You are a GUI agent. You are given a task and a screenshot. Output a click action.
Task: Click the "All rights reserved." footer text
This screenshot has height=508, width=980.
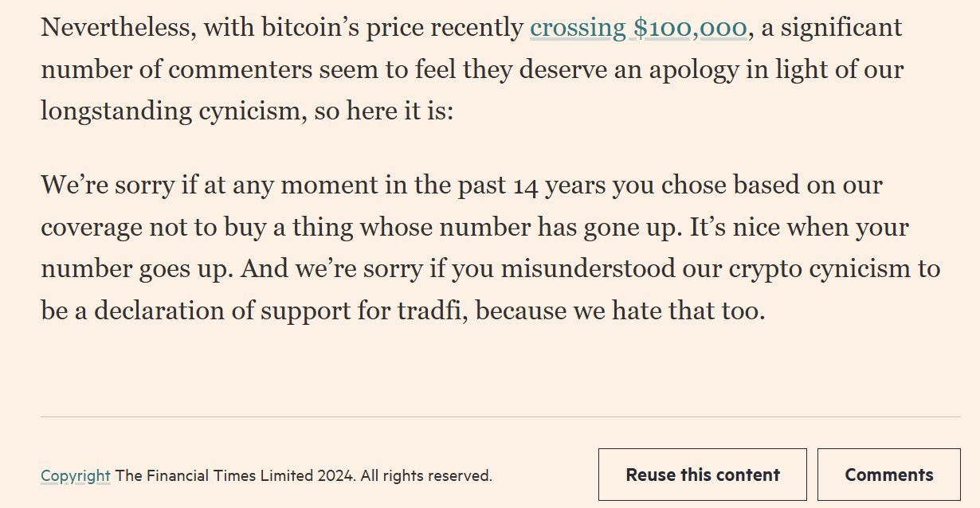pos(426,476)
